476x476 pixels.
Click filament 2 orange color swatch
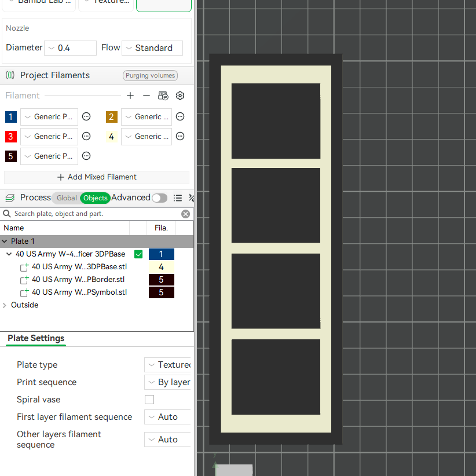(x=111, y=117)
